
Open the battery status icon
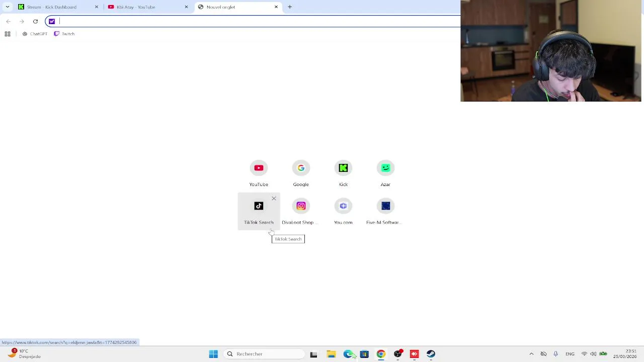603,354
